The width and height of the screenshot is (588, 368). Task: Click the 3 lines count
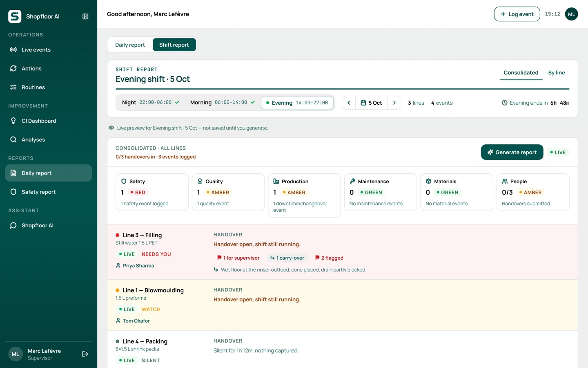416,103
